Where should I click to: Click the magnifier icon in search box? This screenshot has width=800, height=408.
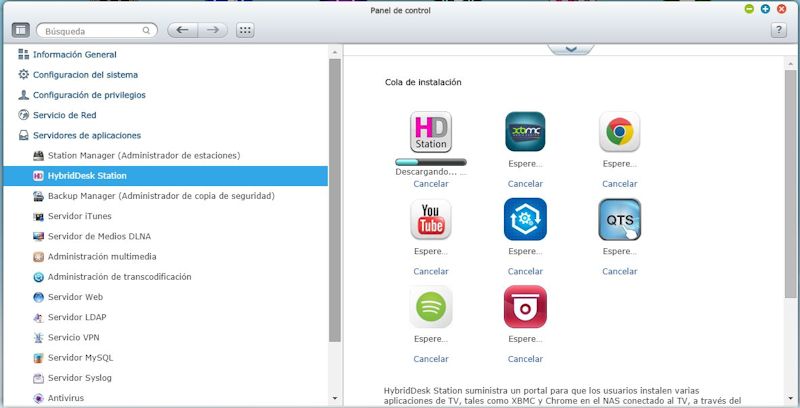click(x=146, y=31)
